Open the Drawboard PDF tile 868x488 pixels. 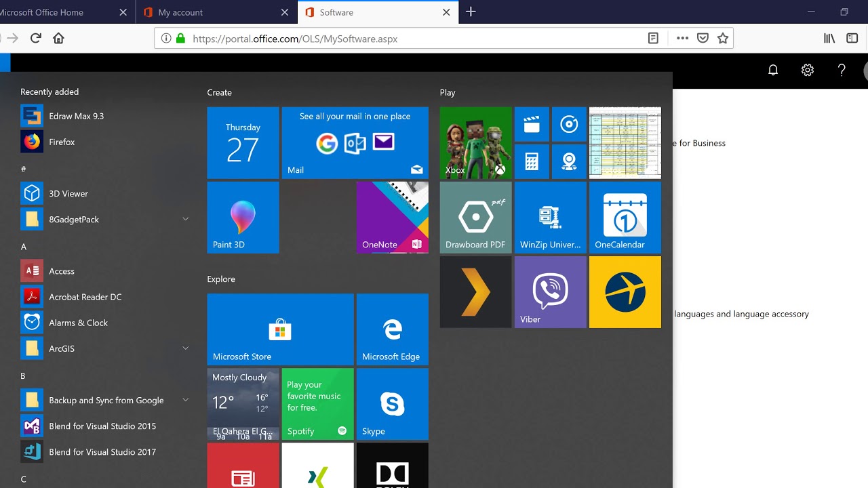[476, 218]
